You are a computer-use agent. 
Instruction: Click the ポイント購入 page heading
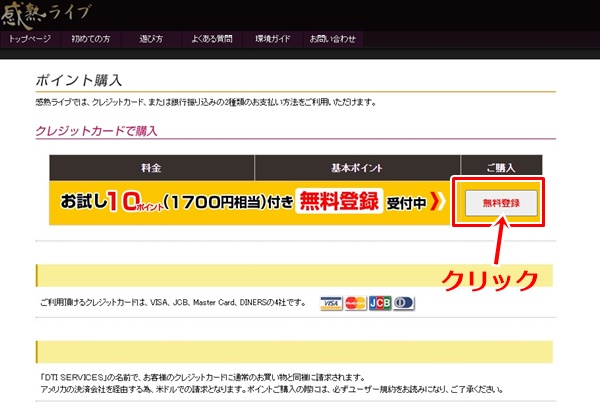(79, 80)
